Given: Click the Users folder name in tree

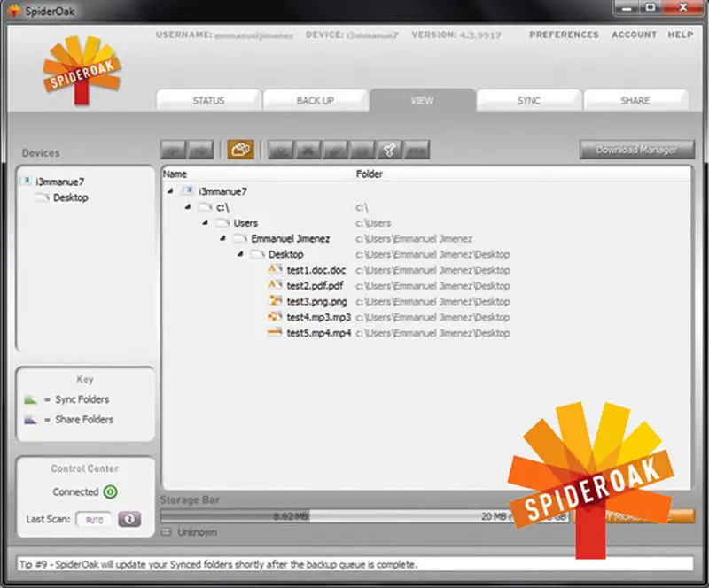Looking at the screenshot, I should (x=245, y=223).
